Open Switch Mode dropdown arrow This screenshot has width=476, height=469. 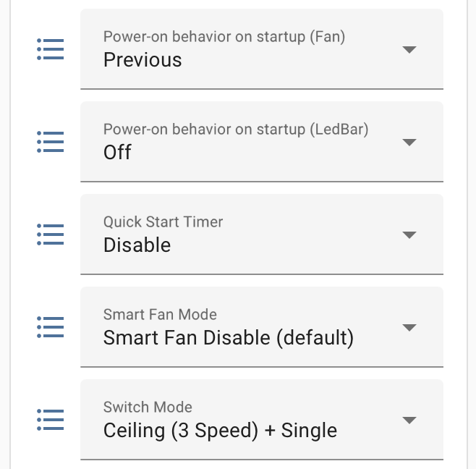click(x=409, y=421)
